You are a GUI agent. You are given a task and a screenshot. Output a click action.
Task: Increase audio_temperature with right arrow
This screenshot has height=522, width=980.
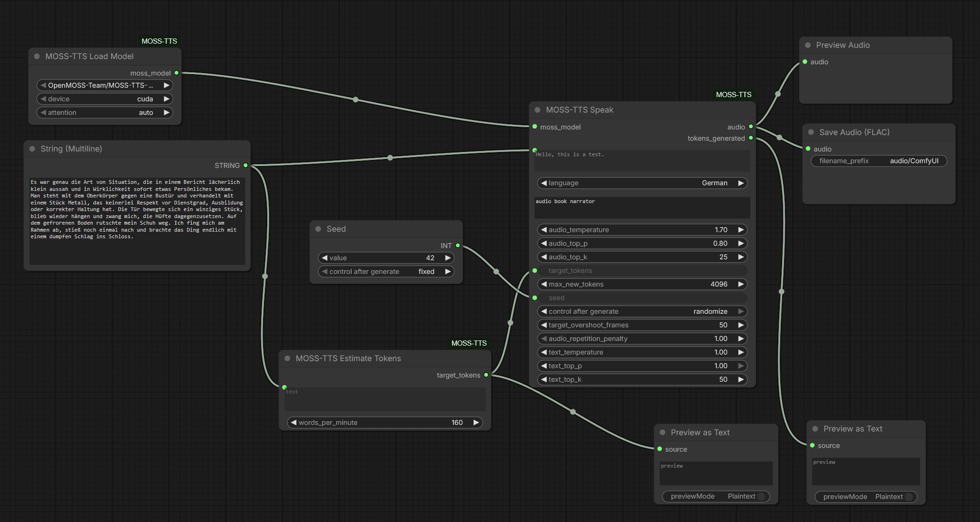coord(741,230)
